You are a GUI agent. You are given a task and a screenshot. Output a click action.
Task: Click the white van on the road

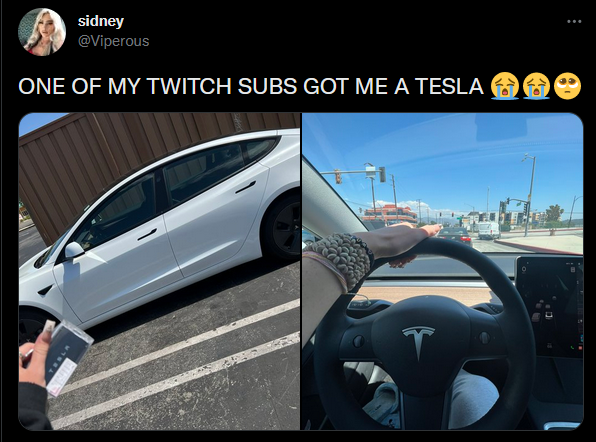click(x=488, y=230)
